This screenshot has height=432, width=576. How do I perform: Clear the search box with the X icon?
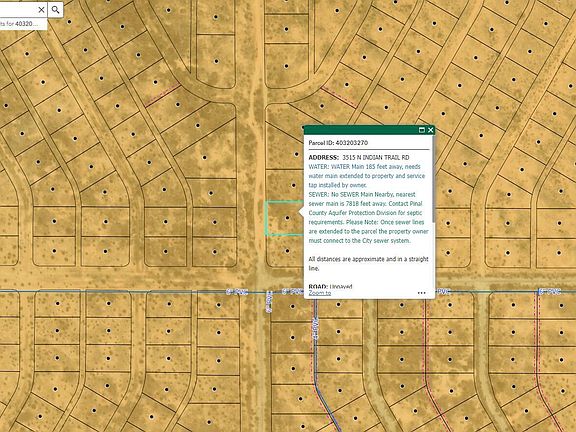click(x=42, y=10)
